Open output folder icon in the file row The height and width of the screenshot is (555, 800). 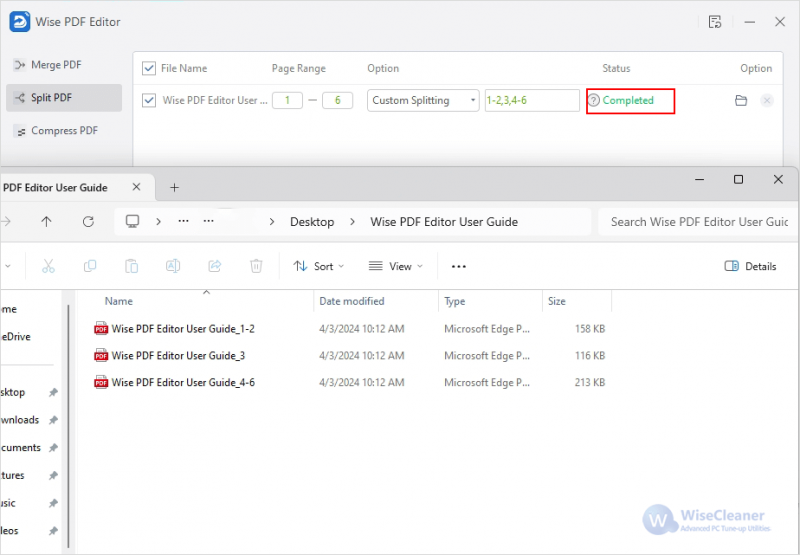point(741,100)
